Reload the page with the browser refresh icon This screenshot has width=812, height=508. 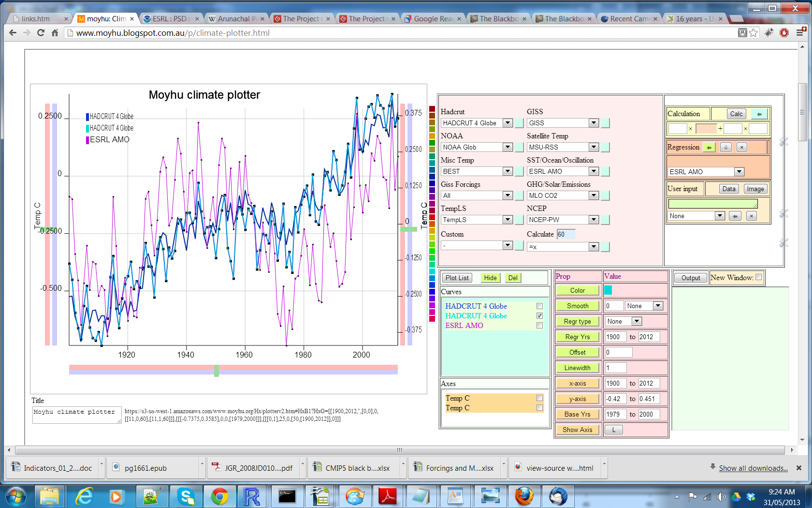(41, 33)
